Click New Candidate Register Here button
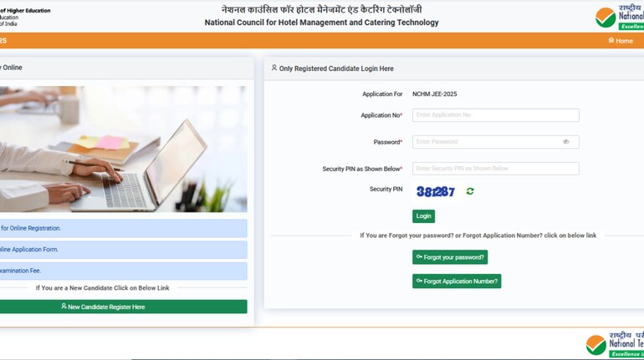 [122, 307]
